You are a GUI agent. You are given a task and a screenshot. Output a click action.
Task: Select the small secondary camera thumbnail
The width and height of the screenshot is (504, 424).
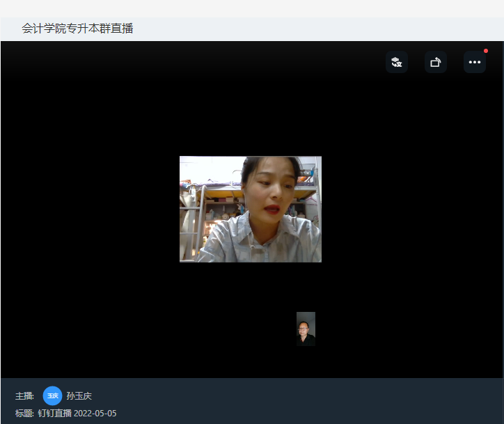pyautogui.click(x=306, y=329)
